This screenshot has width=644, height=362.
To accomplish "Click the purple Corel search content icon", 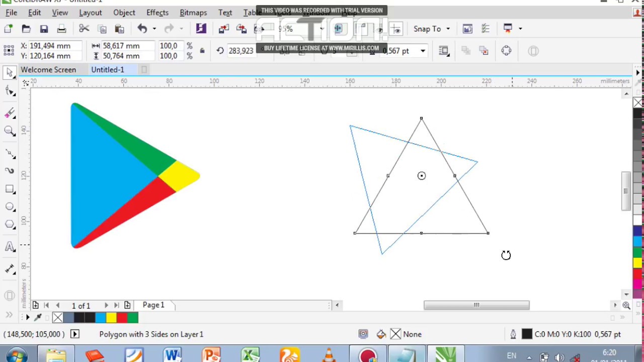I will [201, 29].
